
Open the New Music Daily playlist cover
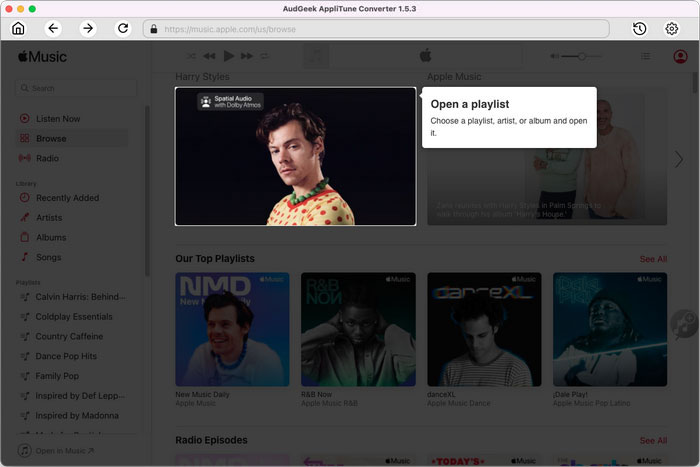point(232,329)
